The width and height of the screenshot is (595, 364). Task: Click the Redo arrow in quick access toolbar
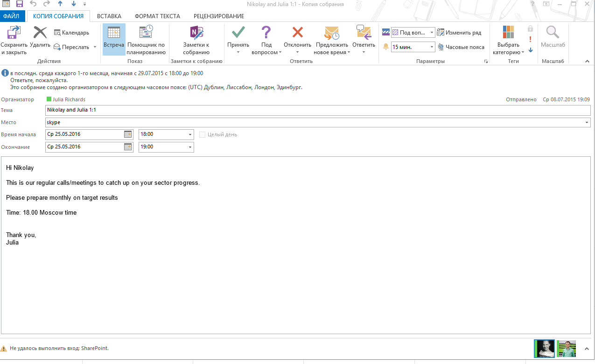[47, 4]
